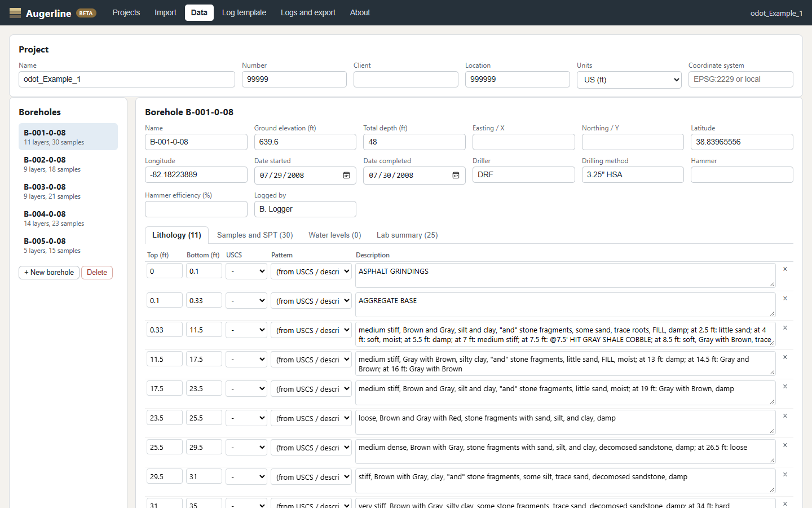Click the Coordinate system field
Screen dimensions: 812x508
(741, 79)
